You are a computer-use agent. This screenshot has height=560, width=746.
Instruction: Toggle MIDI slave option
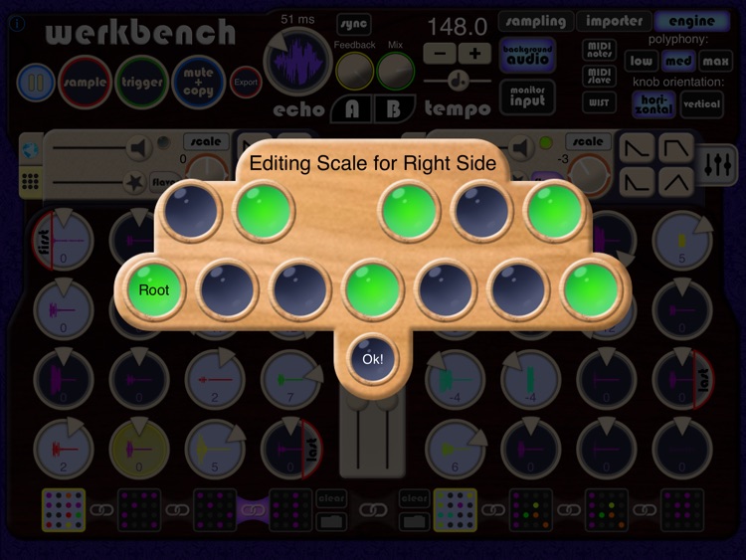[x=600, y=77]
